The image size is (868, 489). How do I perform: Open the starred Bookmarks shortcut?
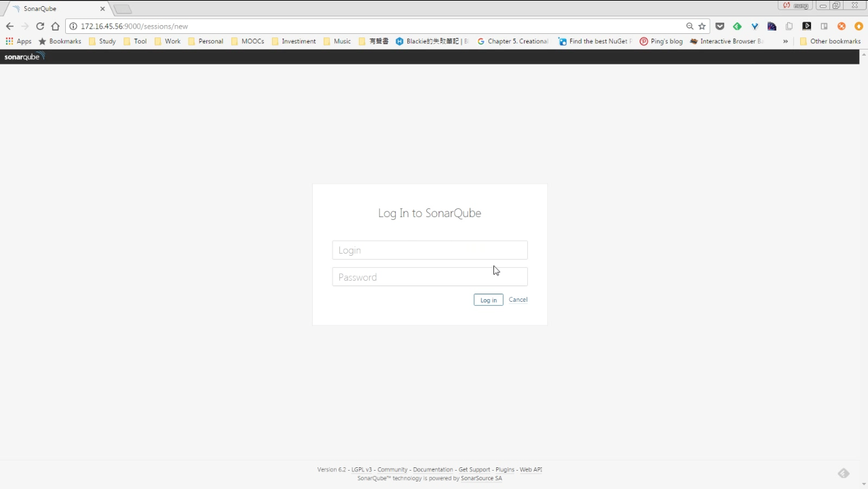[60, 41]
